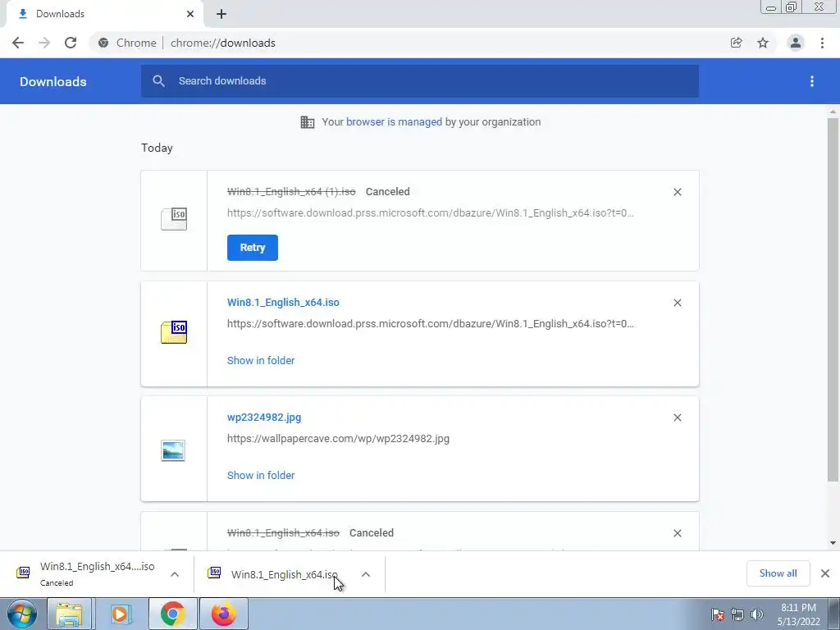Select the Downloads tab
The image size is (840, 630).
coord(104,14)
